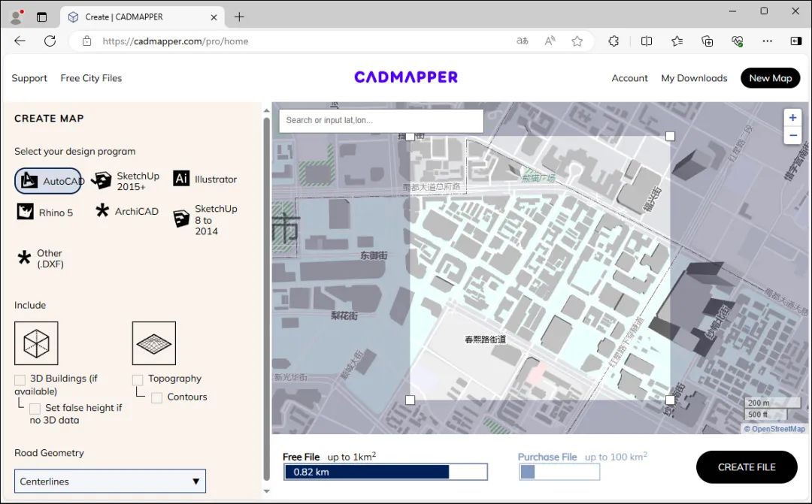
Task: Add this page to favorites
Action: (x=577, y=41)
